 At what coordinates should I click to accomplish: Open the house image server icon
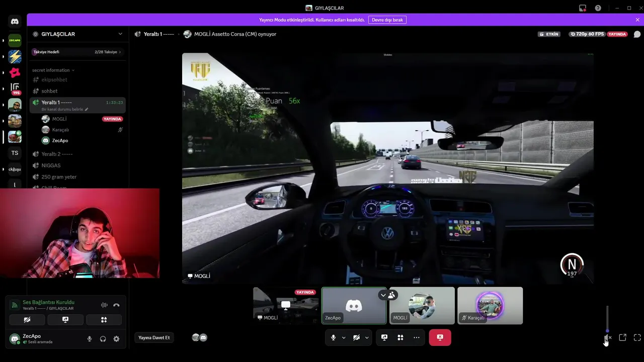tap(15, 121)
